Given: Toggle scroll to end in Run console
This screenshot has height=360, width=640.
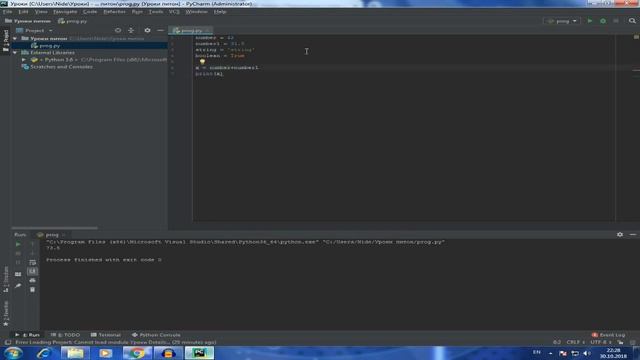Looking at the screenshot, I should tap(33, 271).
